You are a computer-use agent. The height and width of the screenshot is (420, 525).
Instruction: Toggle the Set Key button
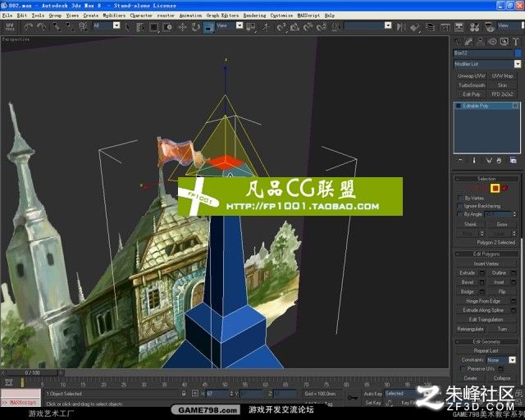[373, 402]
